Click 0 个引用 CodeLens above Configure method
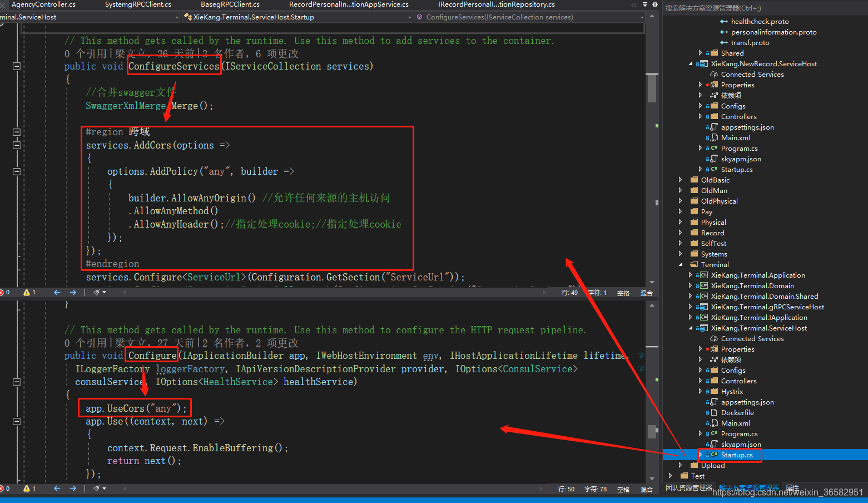Screen dimensions: 868x503 (85, 343)
